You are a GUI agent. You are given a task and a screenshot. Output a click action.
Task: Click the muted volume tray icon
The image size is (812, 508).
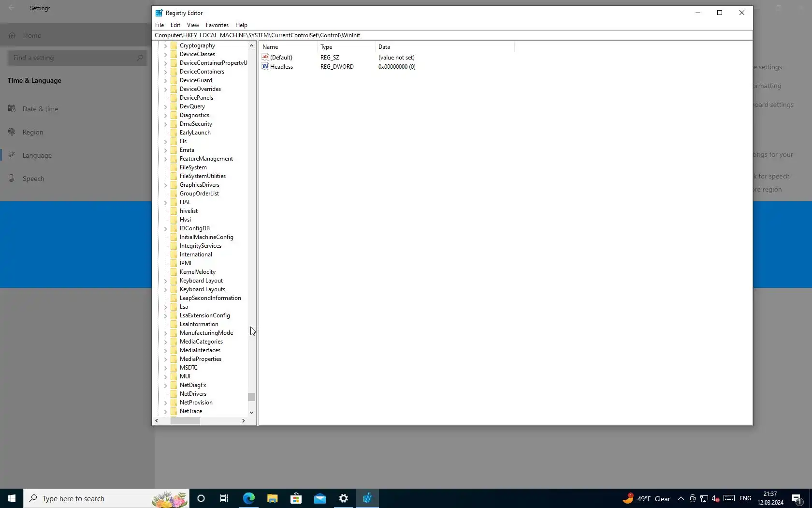(716, 499)
